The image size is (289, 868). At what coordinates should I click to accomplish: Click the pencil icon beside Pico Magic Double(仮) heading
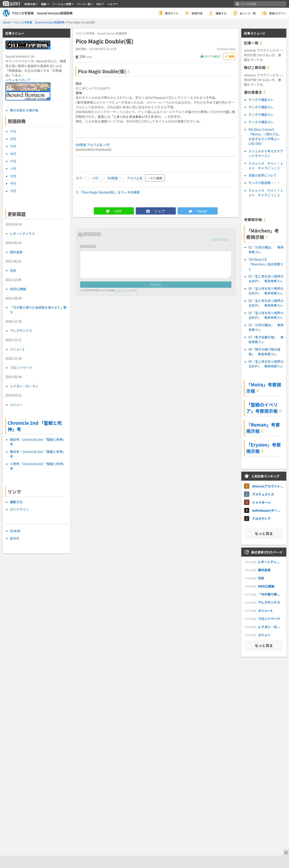(129, 71)
